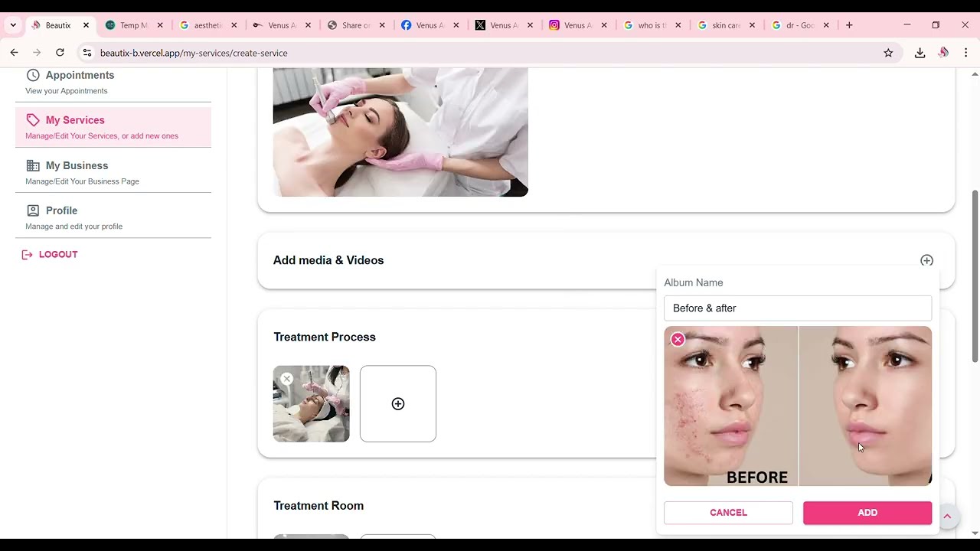980x551 pixels.
Task: Open the Chrome three-dot menu
Action: pyautogui.click(x=966, y=53)
